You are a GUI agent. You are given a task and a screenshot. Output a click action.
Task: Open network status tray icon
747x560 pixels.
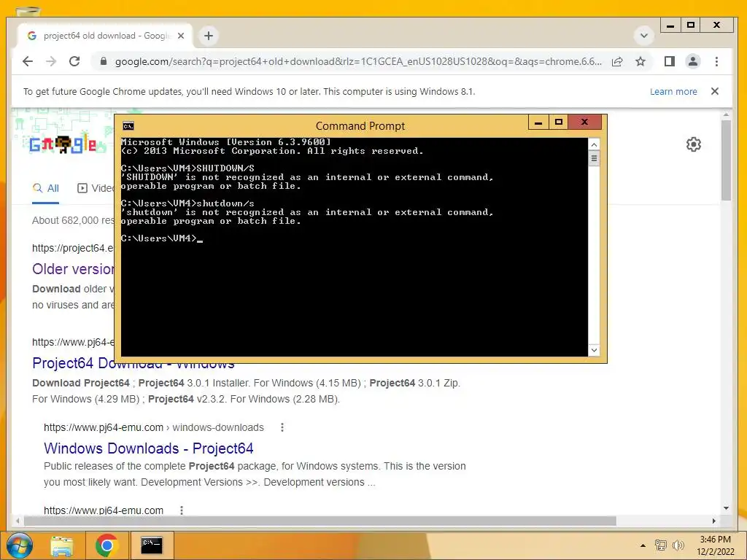click(660, 545)
